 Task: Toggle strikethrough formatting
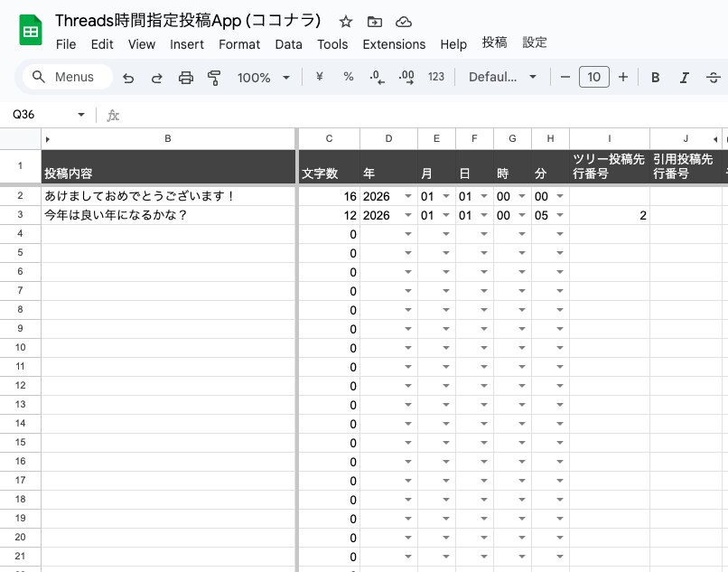tap(714, 78)
